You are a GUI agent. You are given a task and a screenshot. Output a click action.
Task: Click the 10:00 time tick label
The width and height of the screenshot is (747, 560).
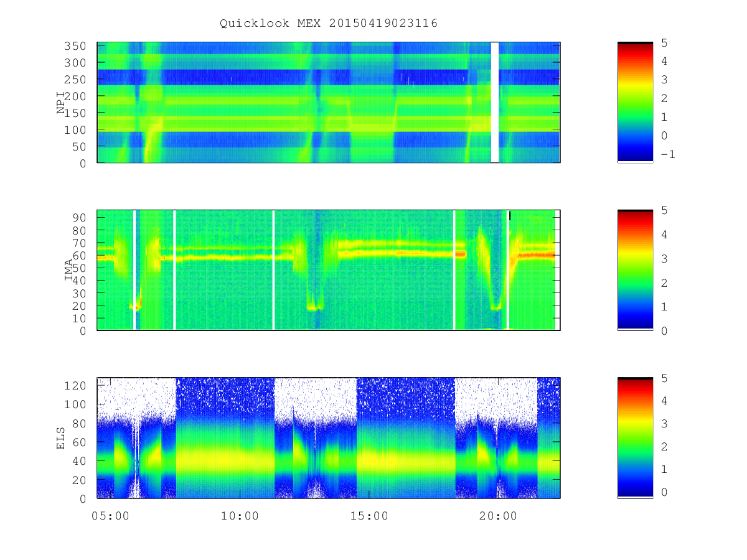click(240, 516)
